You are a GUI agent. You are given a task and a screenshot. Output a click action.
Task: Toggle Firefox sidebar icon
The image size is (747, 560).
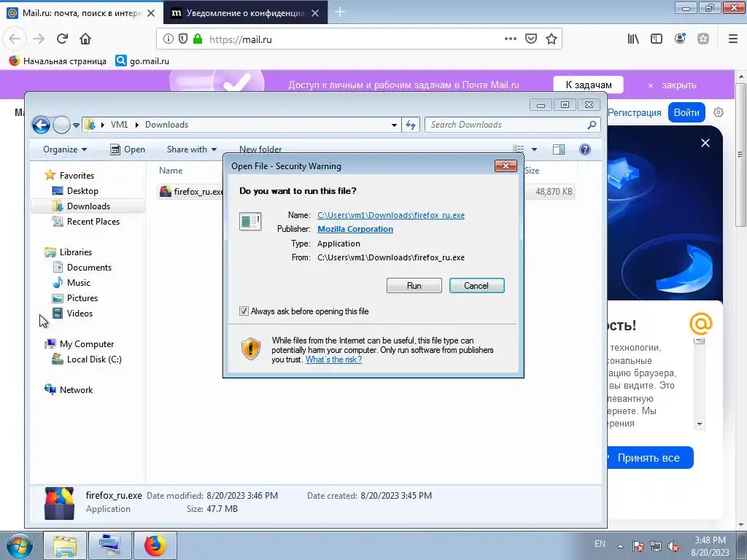657,39
